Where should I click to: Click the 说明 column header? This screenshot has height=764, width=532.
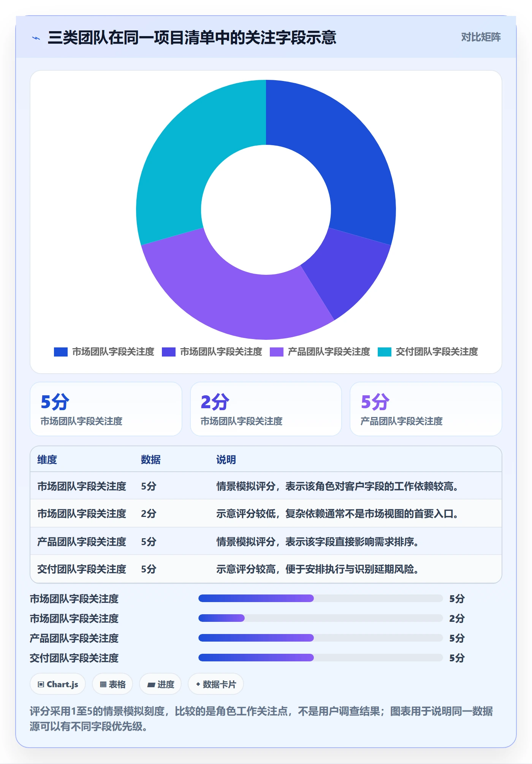click(226, 460)
